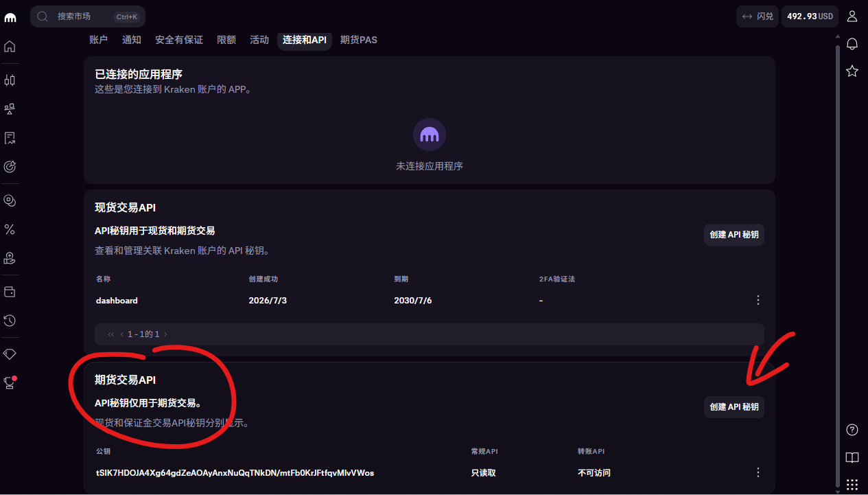Switch to the 期货PAS tab
Viewport: 868px width, 495px height.
click(359, 40)
